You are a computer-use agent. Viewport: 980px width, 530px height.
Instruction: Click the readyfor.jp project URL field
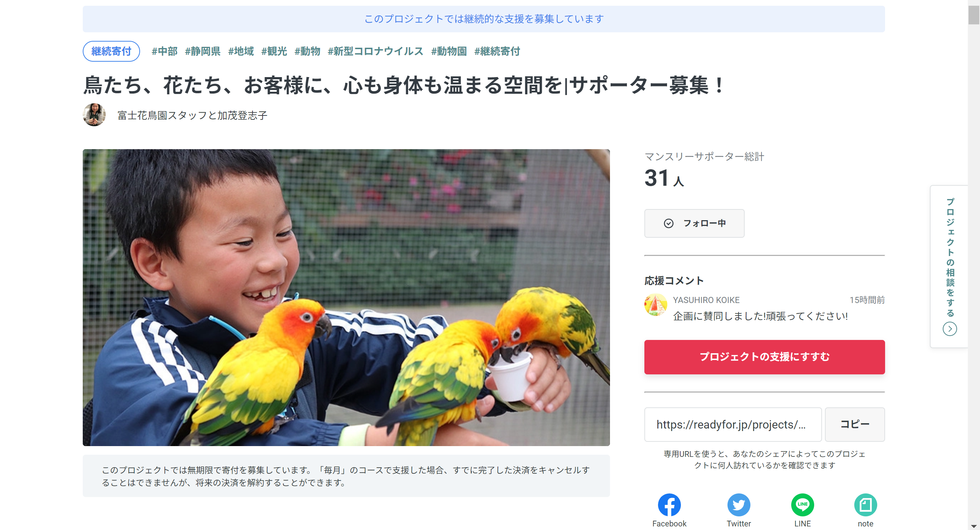click(733, 424)
